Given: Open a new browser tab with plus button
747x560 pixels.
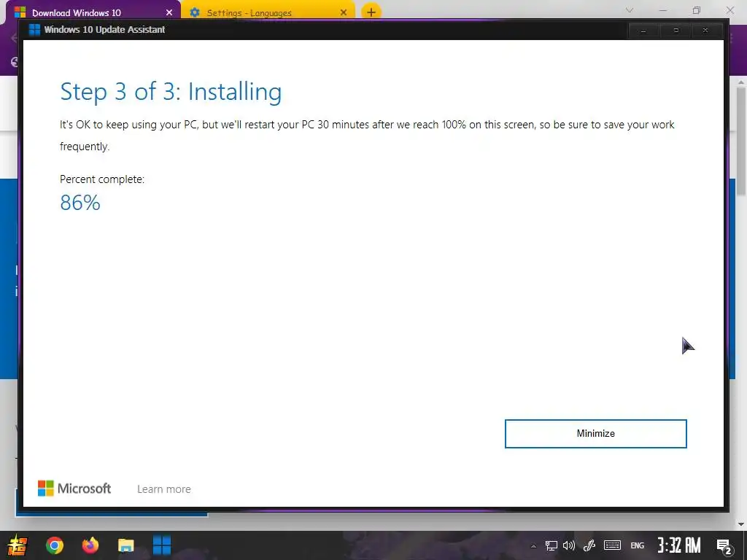Looking at the screenshot, I should (x=371, y=12).
